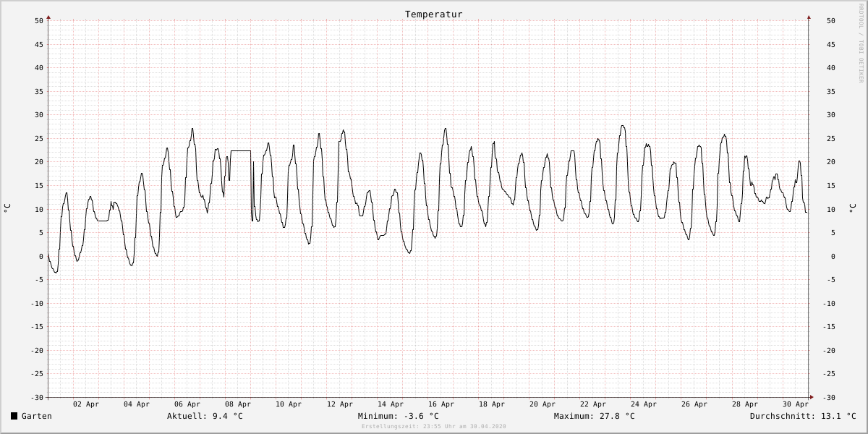Select the "40" label on the left axis
This screenshot has height=434, width=868.
39,67
